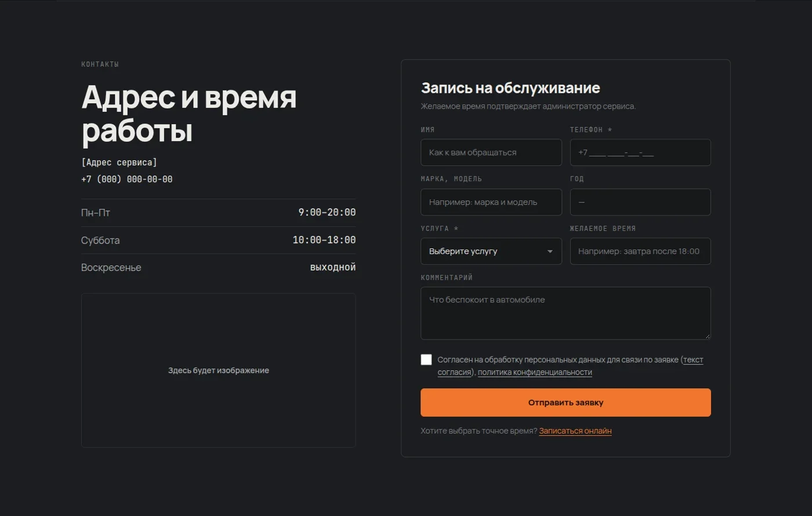
Task: Select the Год year field
Action: [640, 202]
